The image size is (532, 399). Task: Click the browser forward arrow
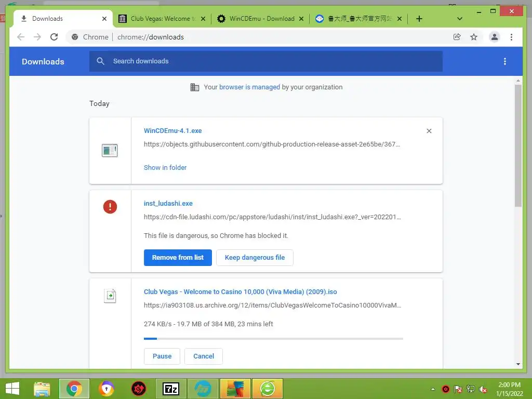point(37,37)
